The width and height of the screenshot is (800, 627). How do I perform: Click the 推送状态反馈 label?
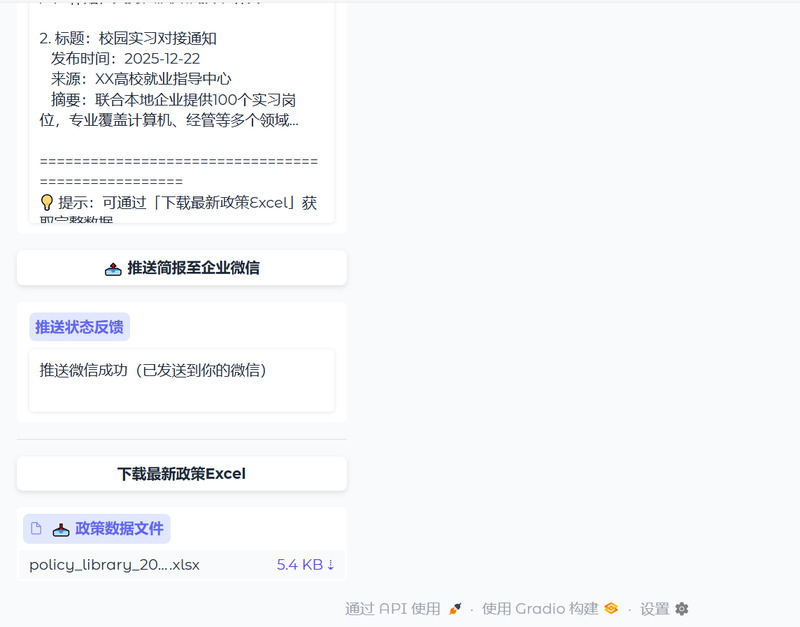tap(80, 327)
